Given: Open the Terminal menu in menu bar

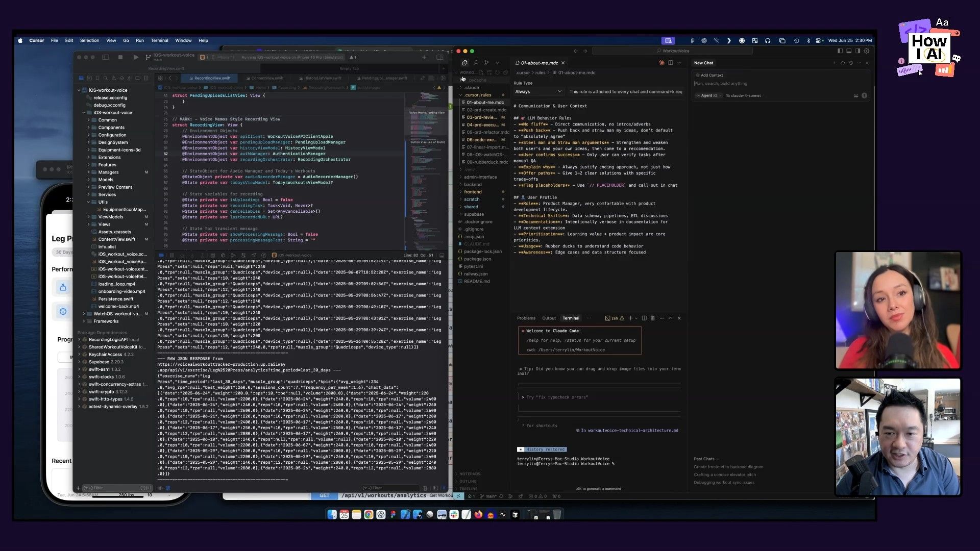Looking at the screenshot, I should tap(159, 40).
